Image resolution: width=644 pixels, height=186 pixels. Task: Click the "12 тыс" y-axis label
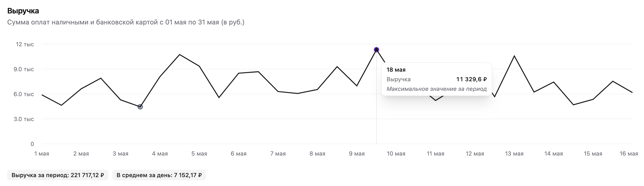[x=25, y=44]
